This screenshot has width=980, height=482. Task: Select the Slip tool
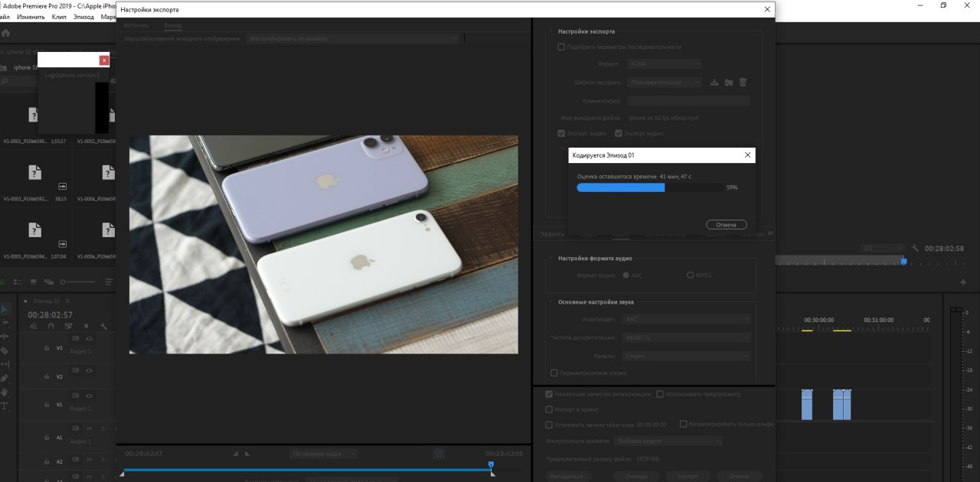click(5, 364)
